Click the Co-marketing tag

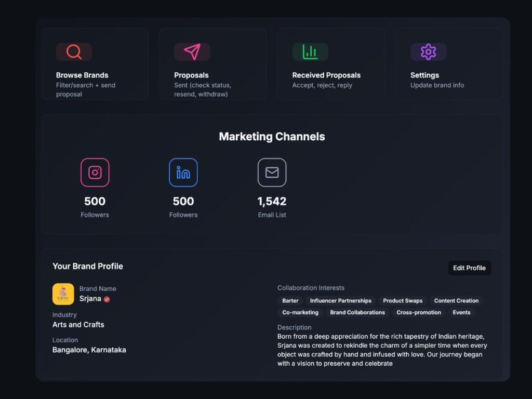300,313
